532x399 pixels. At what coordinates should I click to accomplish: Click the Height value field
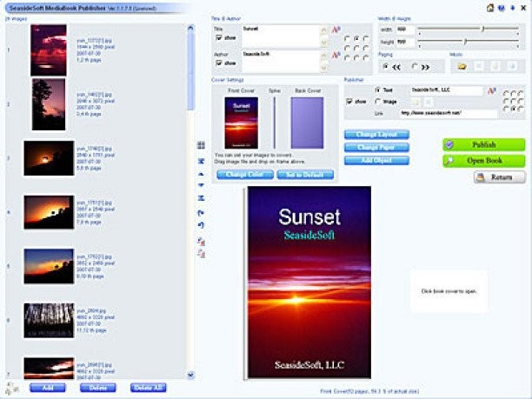[x=406, y=43]
